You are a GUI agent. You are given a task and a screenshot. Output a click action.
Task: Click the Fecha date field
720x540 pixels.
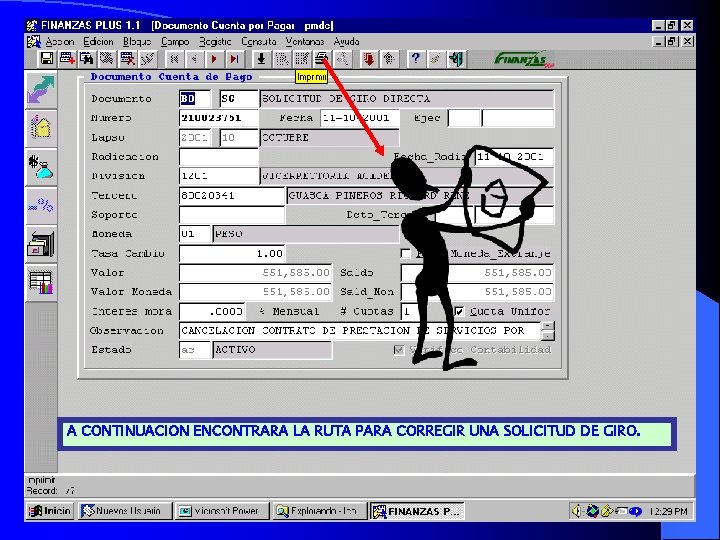360,118
